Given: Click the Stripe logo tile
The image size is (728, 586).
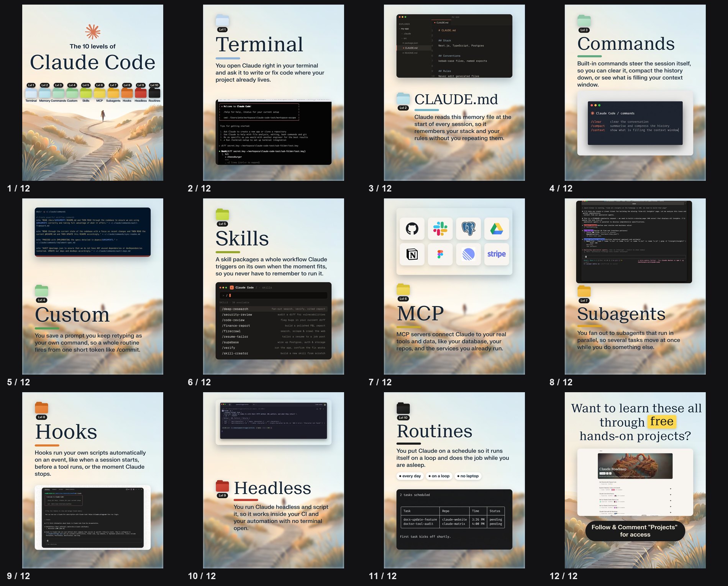Looking at the screenshot, I should (x=497, y=254).
